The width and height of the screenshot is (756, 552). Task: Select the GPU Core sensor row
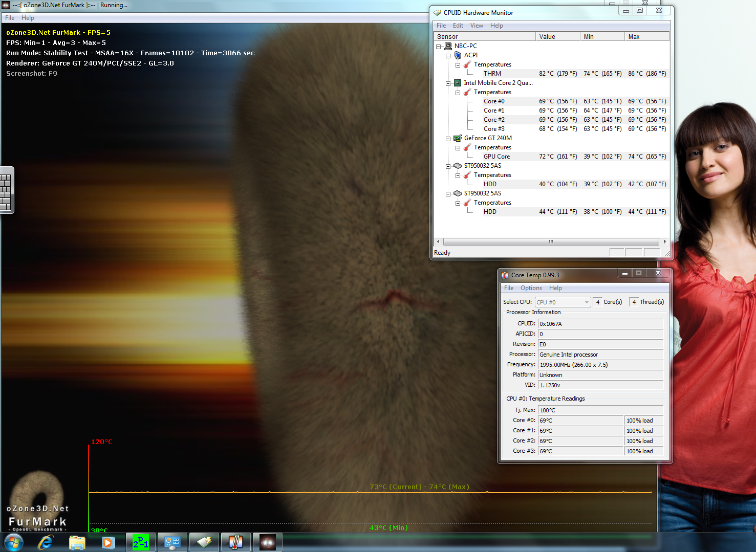[x=575, y=157]
